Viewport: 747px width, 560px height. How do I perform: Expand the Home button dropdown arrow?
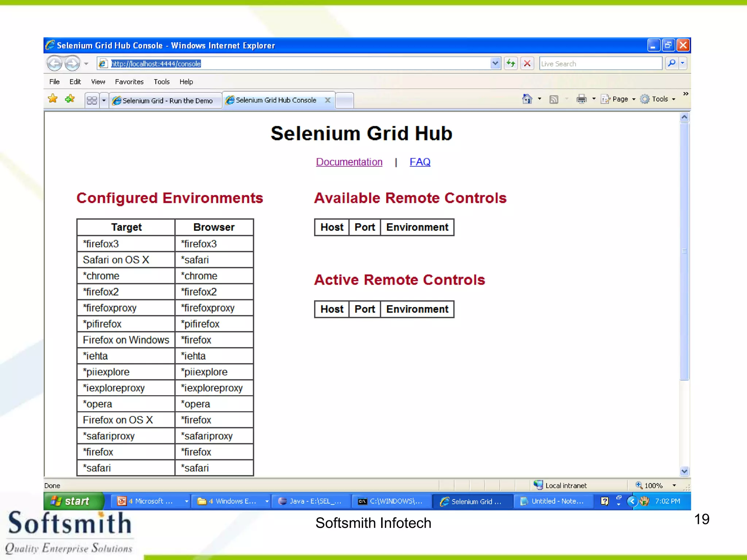[539, 99]
